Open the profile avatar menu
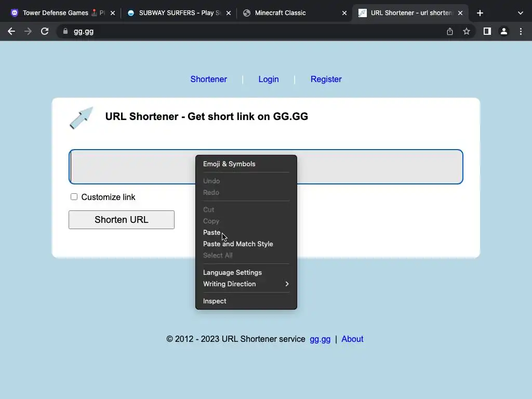 point(504,31)
